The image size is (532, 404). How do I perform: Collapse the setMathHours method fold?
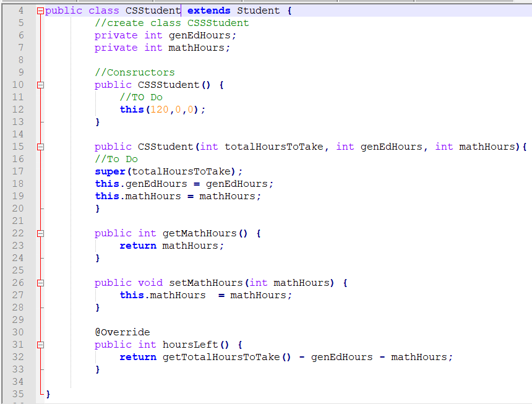coord(40,283)
